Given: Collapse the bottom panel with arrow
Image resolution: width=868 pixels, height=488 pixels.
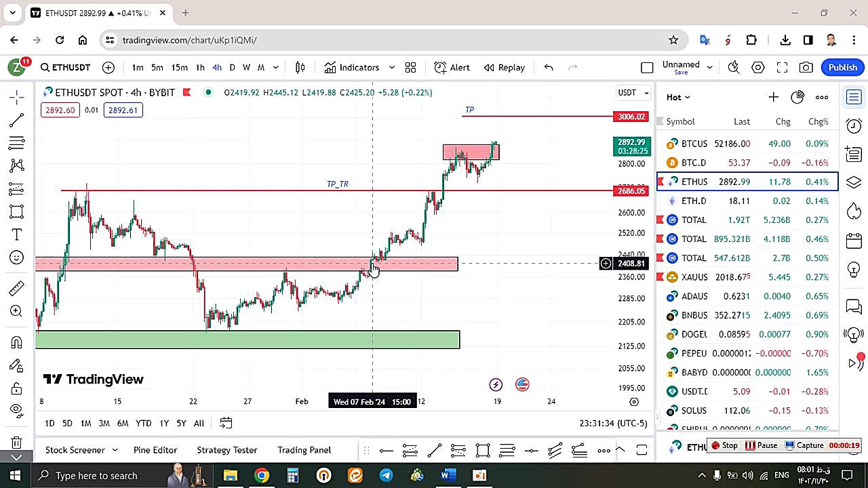Looking at the screenshot, I should coord(620,450).
